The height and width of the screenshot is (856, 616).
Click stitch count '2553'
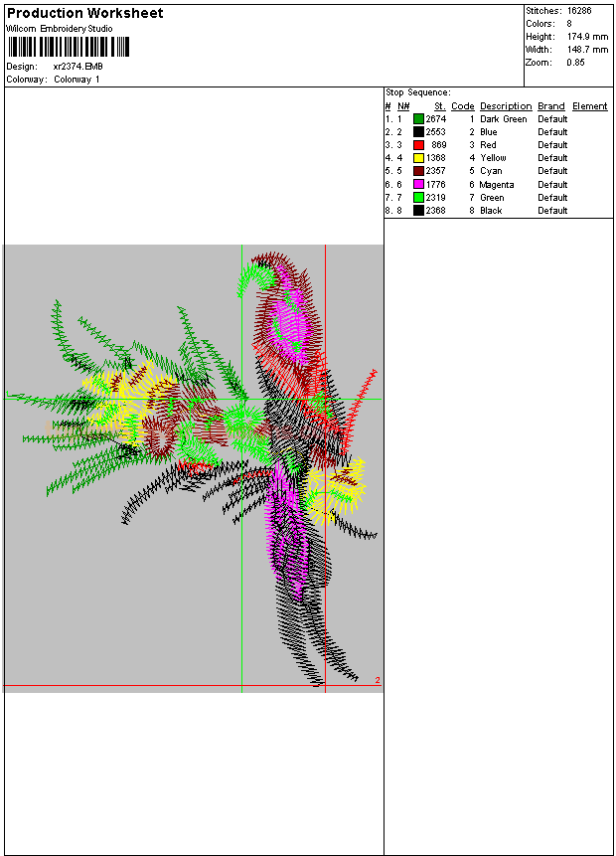[436, 132]
